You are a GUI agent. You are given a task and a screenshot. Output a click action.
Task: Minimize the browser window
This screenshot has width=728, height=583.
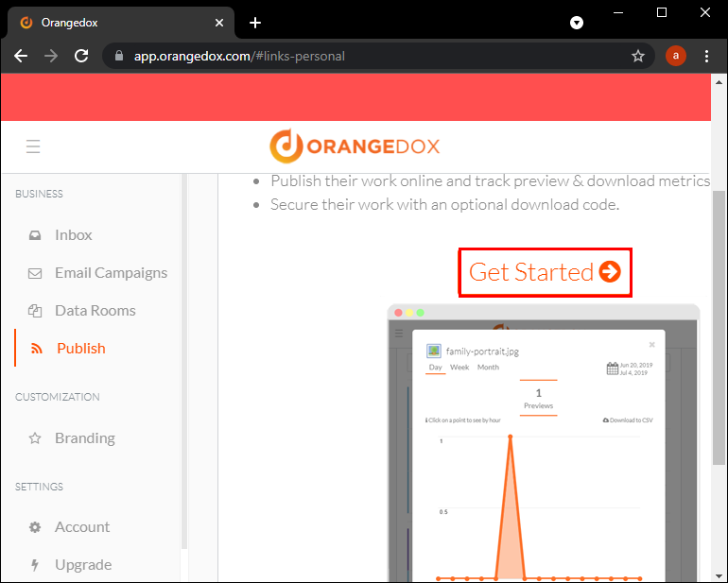tap(618, 13)
